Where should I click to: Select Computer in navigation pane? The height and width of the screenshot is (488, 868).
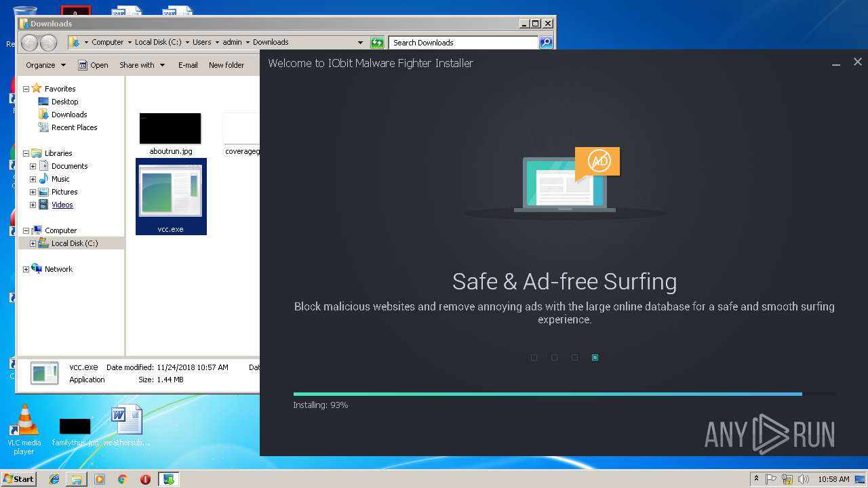(60, 230)
